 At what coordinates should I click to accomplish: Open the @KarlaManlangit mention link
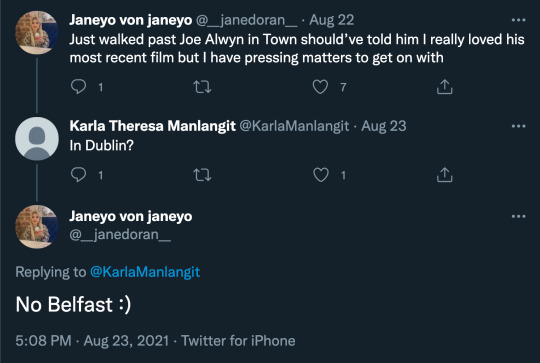click(145, 272)
